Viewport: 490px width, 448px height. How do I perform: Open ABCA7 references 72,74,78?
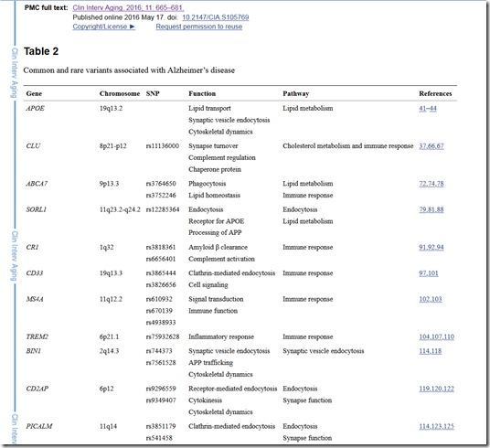(431, 184)
